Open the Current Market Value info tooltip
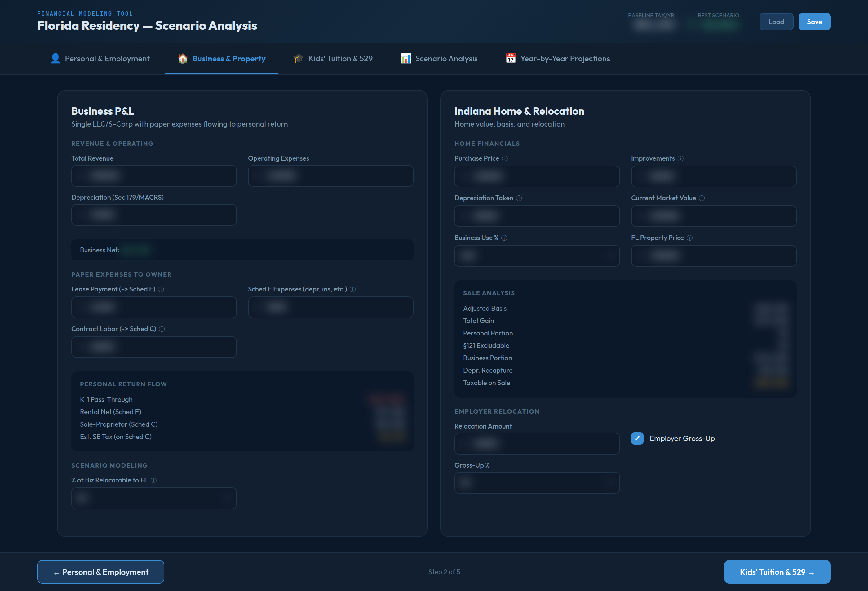868x591 pixels. pyautogui.click(x=702, y=198)
